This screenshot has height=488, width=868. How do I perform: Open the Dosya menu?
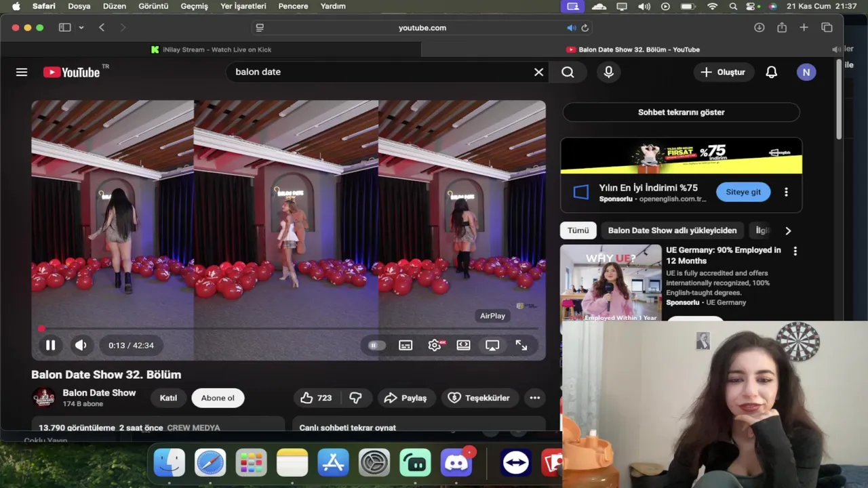tap(79, 6)
